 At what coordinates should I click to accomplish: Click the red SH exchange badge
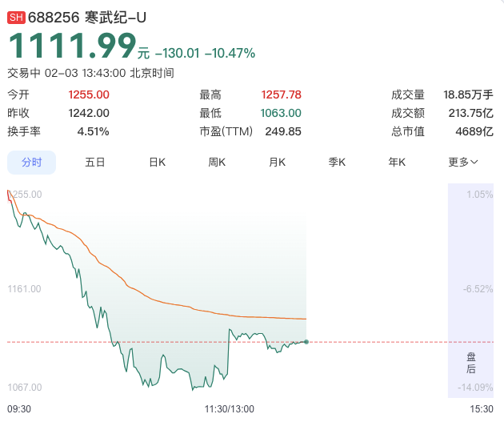16,17
